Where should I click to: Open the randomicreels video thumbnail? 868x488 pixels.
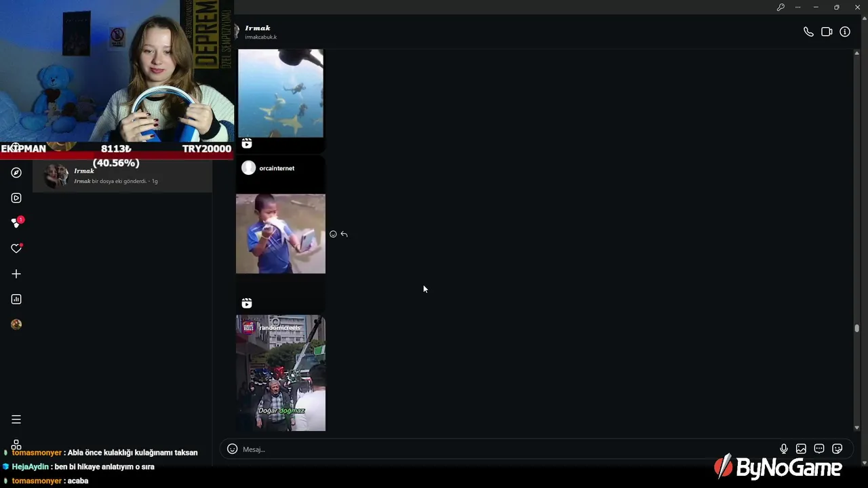coord(281,373)
